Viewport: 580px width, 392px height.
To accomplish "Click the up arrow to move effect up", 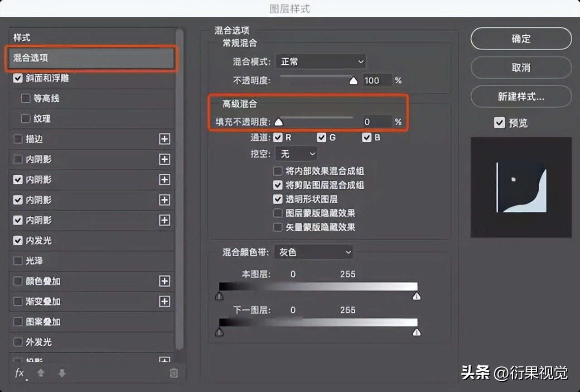I will pos(40,373).
